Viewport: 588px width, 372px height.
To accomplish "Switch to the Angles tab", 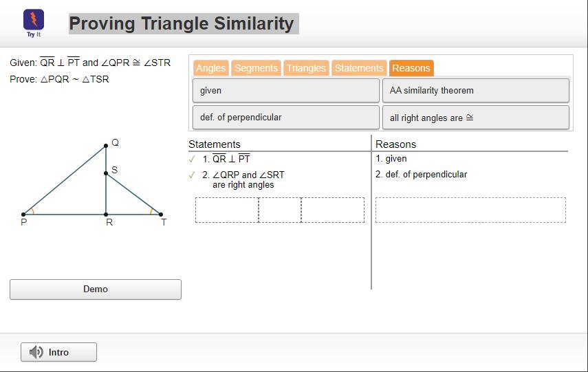I will coord(210,68).
